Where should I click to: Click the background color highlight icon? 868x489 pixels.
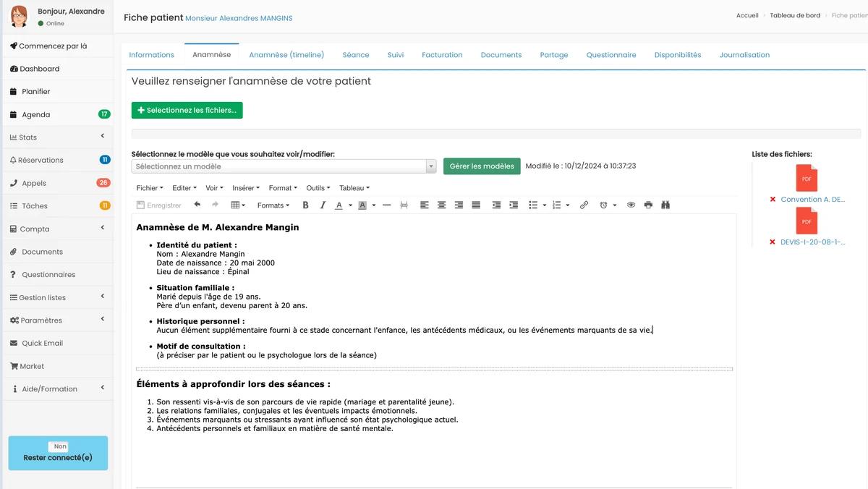pos(362,205)
